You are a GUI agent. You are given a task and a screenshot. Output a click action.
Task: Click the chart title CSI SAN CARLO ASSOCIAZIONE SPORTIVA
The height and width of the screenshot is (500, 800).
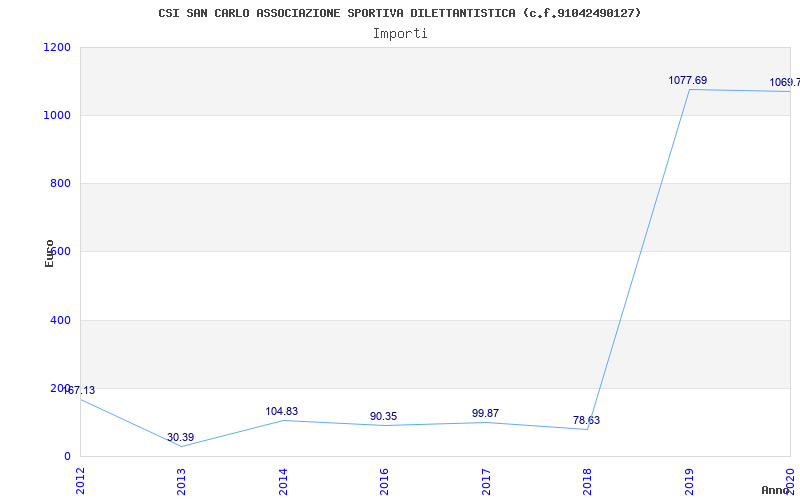click(399, 13)
